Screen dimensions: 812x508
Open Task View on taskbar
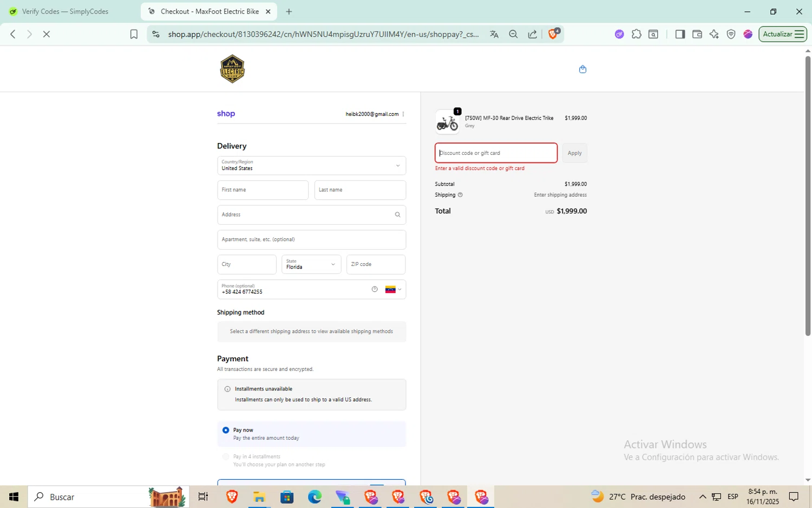pos(203,497)
